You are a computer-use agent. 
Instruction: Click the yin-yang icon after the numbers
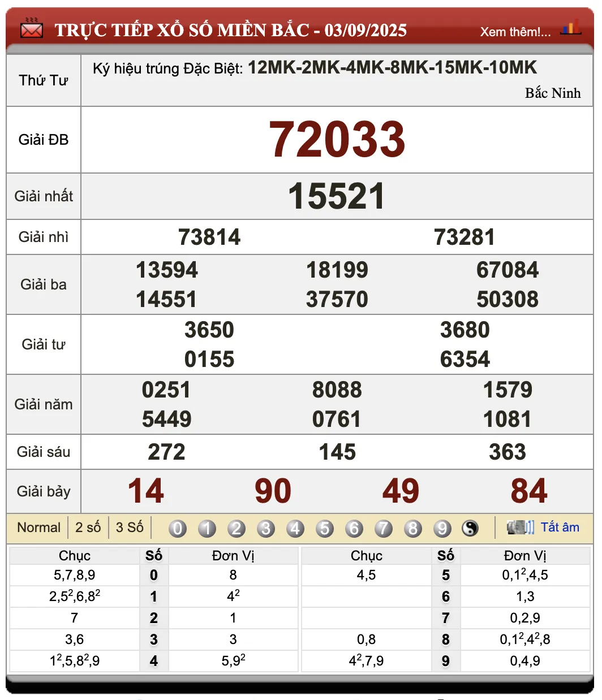click(471, 528)
